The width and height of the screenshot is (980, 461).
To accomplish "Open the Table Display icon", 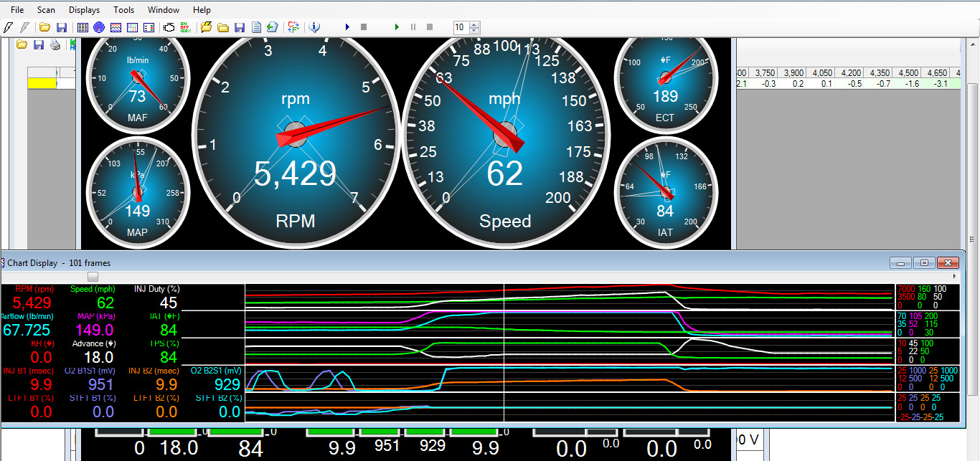I will pos(83,27).
